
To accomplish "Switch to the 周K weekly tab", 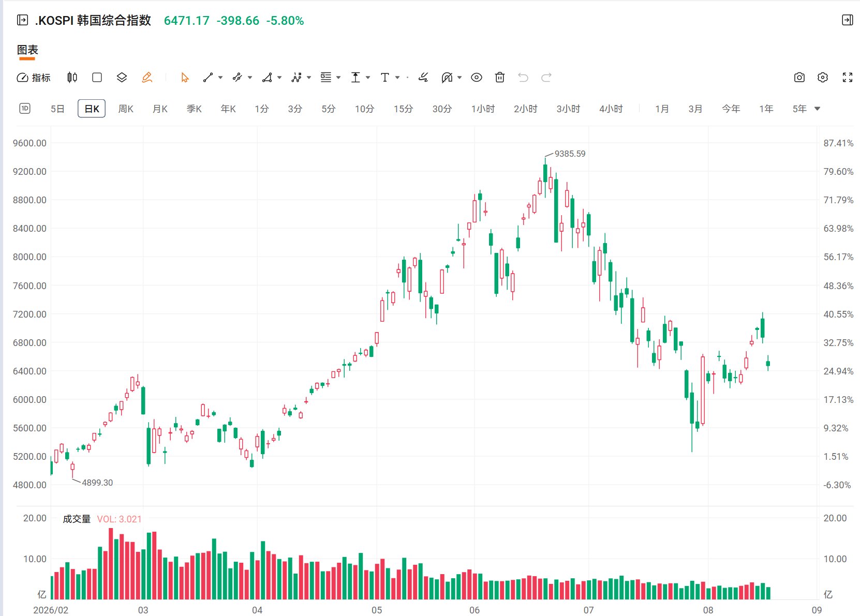I will click(x=126, y=109).
